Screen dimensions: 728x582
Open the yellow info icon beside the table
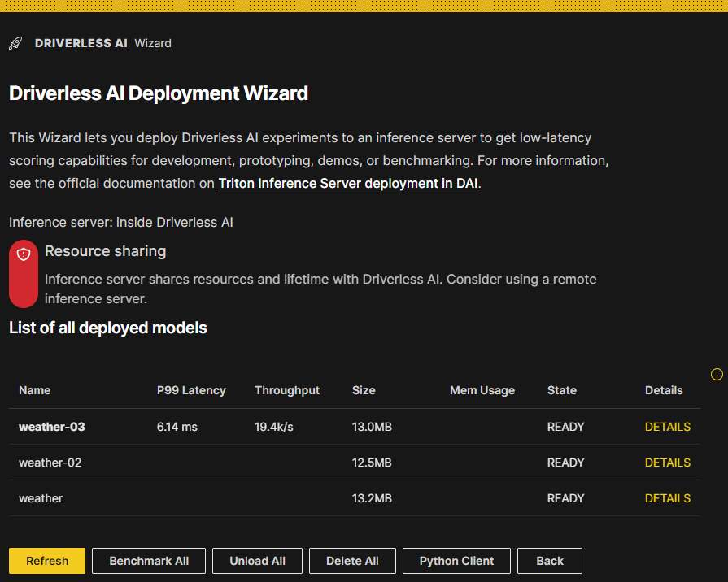click(717, 374)
